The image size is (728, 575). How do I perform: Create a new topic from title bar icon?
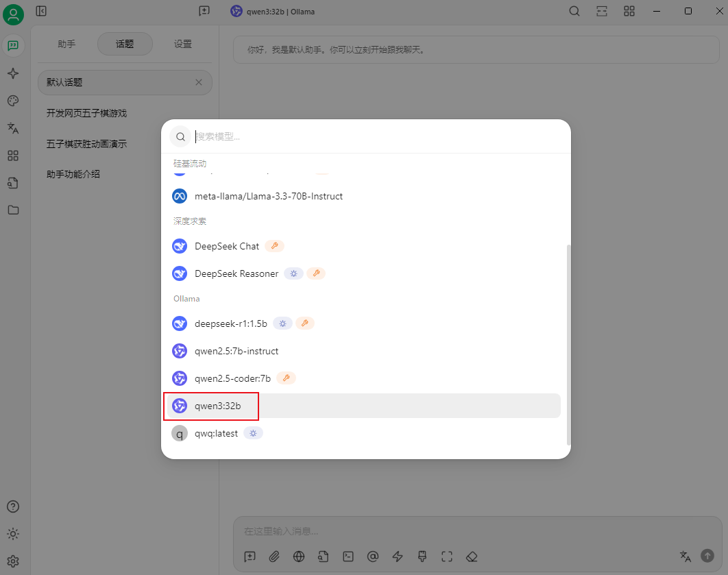(x=204, y=11)
